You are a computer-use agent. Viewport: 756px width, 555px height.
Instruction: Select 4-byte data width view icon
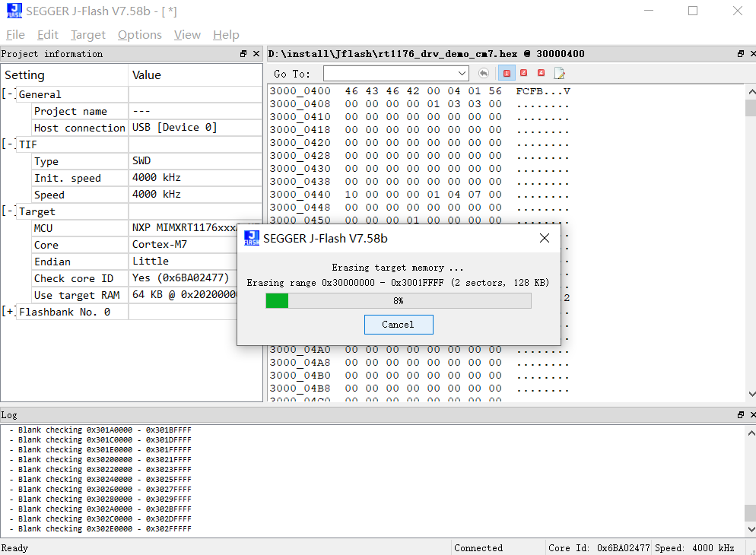pos(542,74)
